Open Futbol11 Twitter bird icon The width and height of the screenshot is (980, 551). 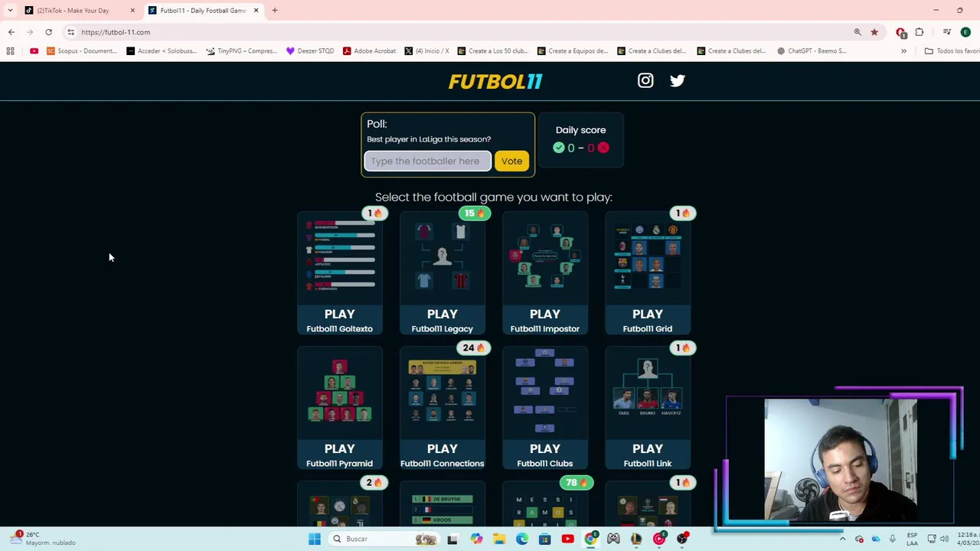point(678,80)
